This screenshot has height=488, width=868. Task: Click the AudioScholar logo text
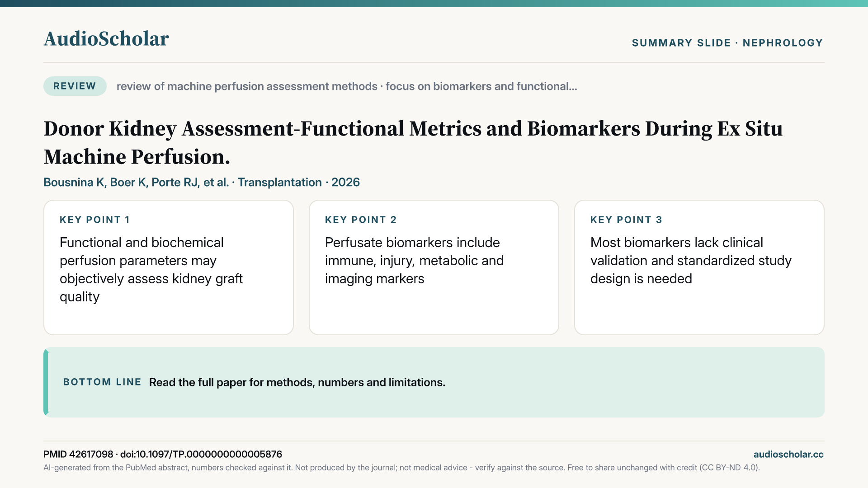106,39
